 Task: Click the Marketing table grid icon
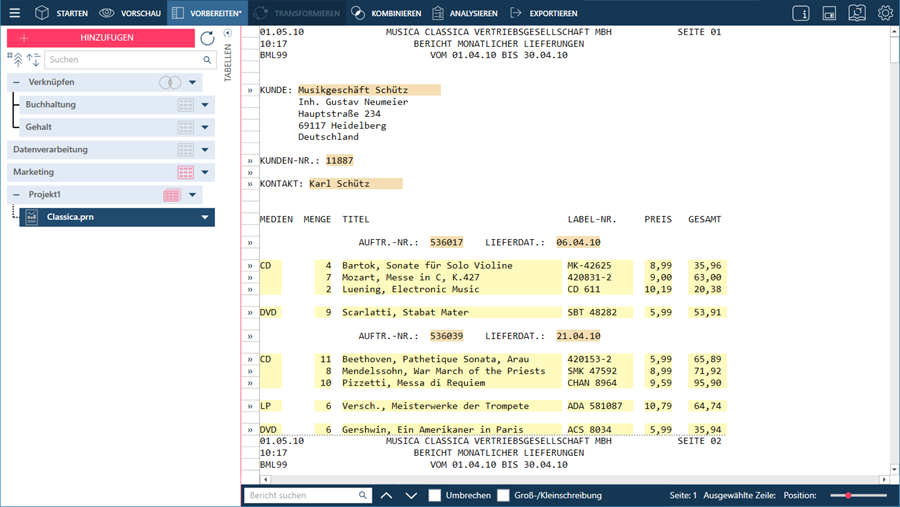tap(185, 172)
